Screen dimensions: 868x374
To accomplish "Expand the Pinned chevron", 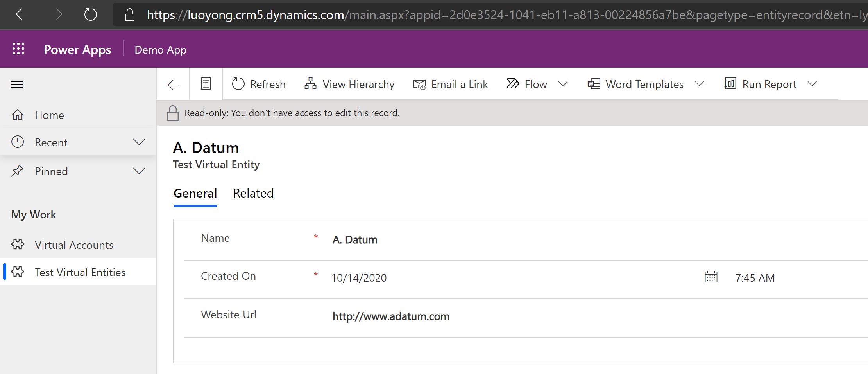I will [x=139, y=171].
